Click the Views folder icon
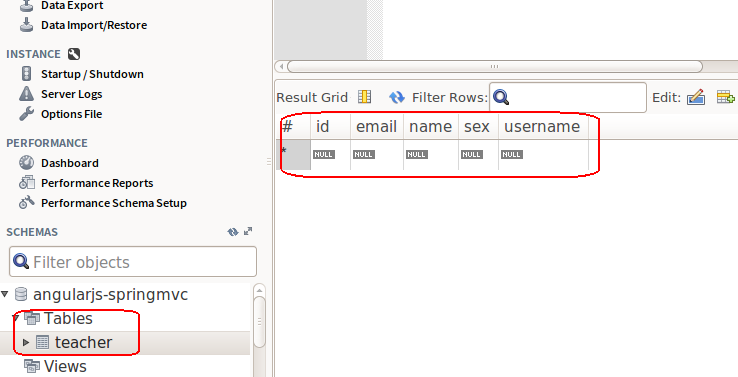Screen dimensions: 738x377 [32, 366]
